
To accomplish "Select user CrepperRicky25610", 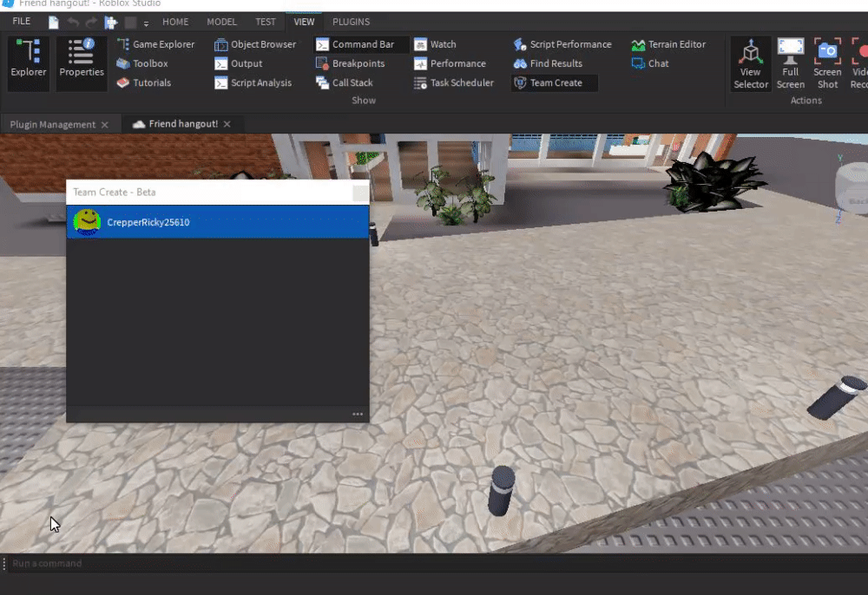I will coord(218,222).
